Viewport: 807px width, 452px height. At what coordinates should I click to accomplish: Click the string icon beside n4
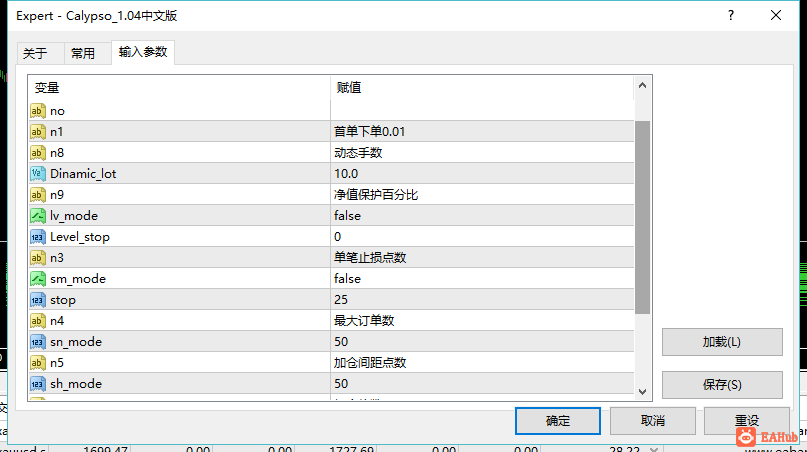click(38, 321)
